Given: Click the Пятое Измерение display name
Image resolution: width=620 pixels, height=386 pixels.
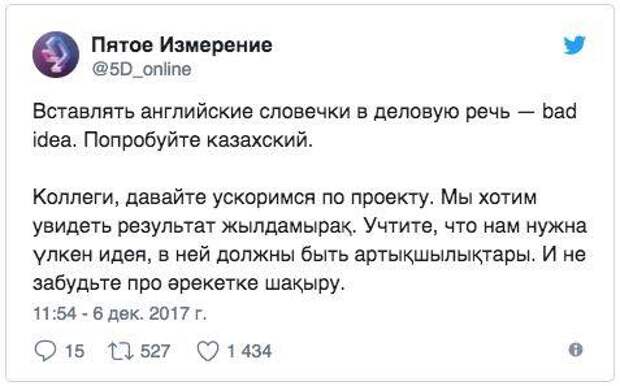Looking at the screenshot, I should tap(182, 44).
